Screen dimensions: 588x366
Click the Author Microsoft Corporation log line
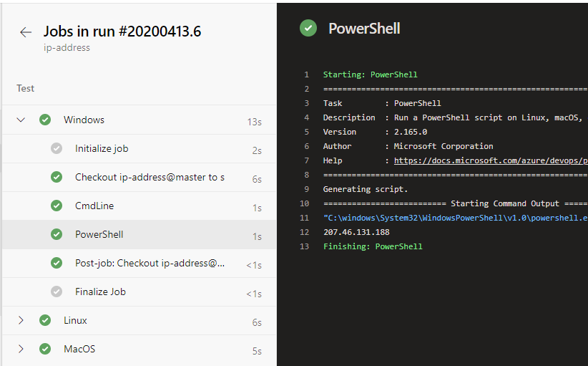tap(408, 146)
